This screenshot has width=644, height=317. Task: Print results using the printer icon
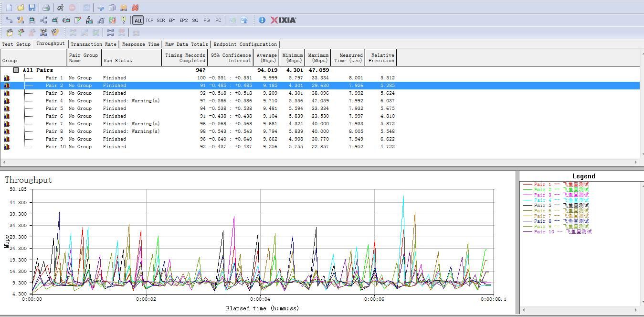point(46,8)
